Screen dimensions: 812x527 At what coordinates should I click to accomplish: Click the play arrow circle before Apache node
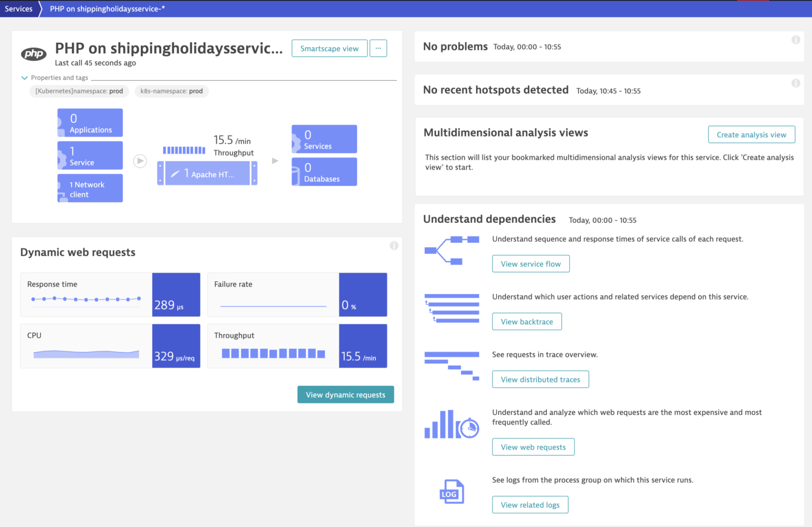point(140,161)
